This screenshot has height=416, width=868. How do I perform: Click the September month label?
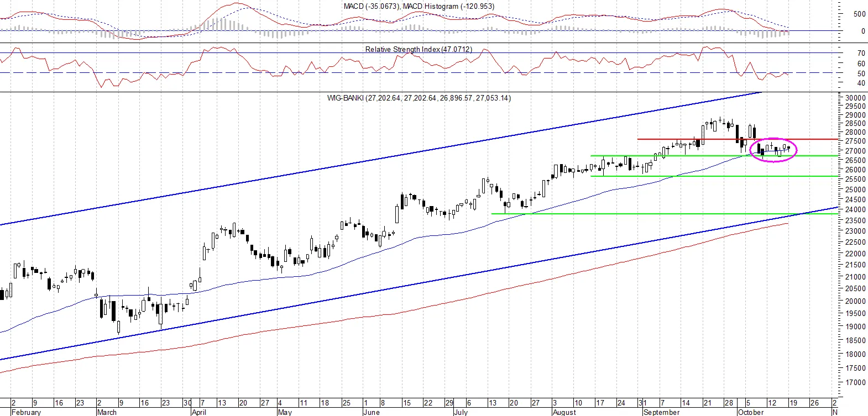661,412
